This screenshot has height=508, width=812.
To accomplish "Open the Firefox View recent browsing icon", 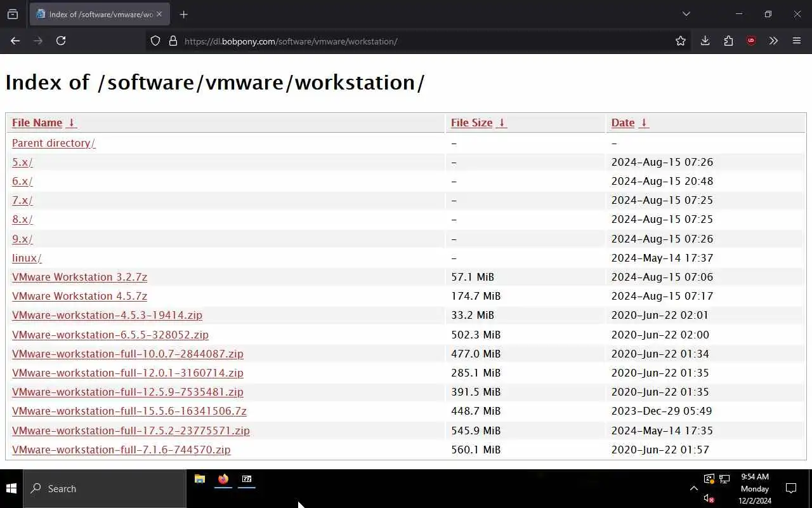I will (13, 14).
